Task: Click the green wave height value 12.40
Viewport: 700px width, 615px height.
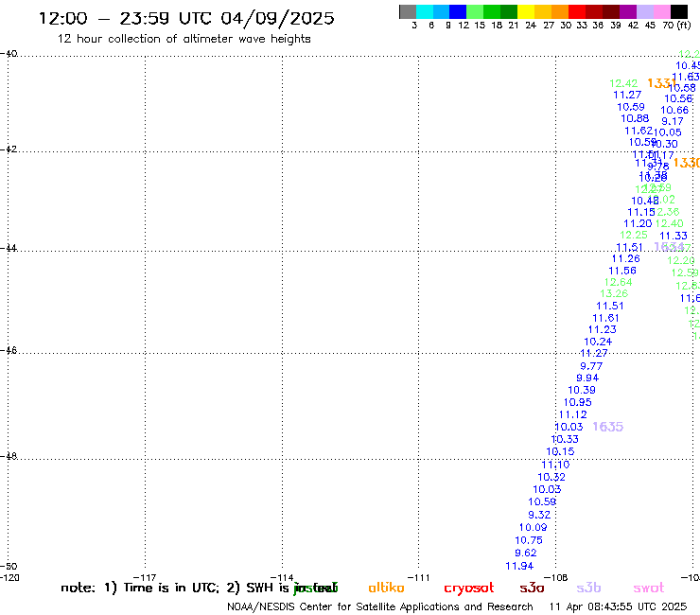Action: point(669,223)
